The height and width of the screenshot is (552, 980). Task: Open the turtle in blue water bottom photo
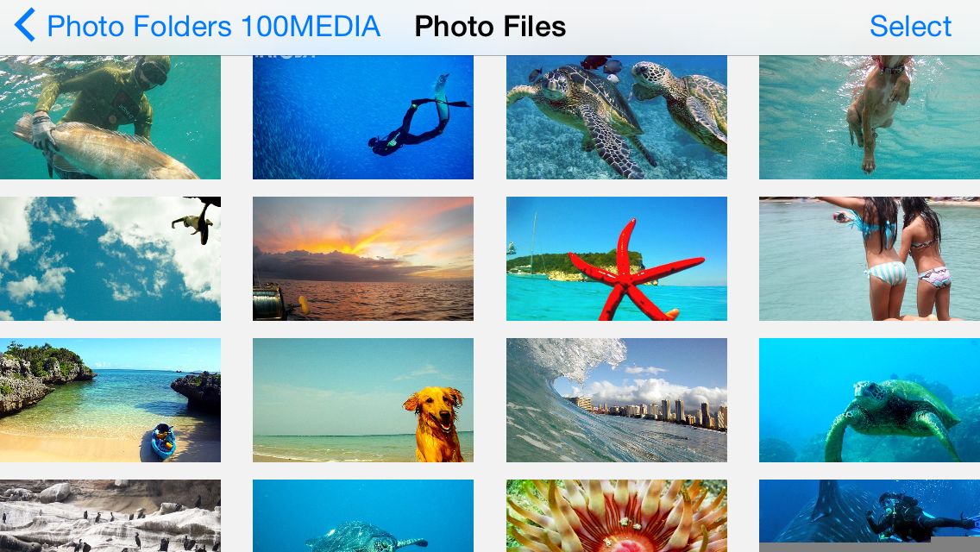tap(363, 516)
